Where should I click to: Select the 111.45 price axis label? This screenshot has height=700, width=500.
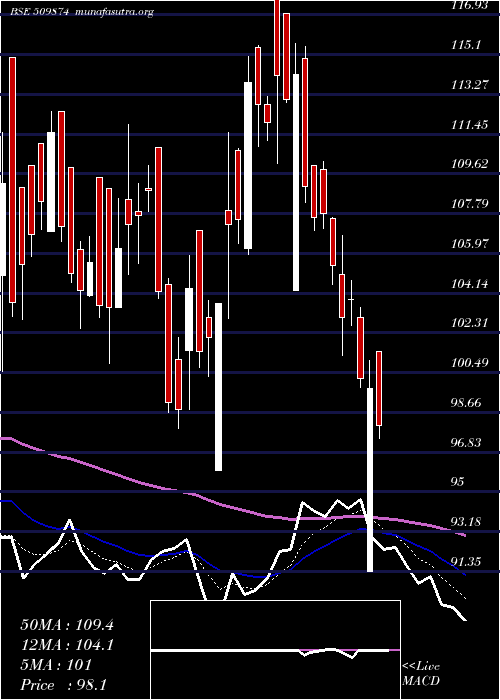(470, 125)
